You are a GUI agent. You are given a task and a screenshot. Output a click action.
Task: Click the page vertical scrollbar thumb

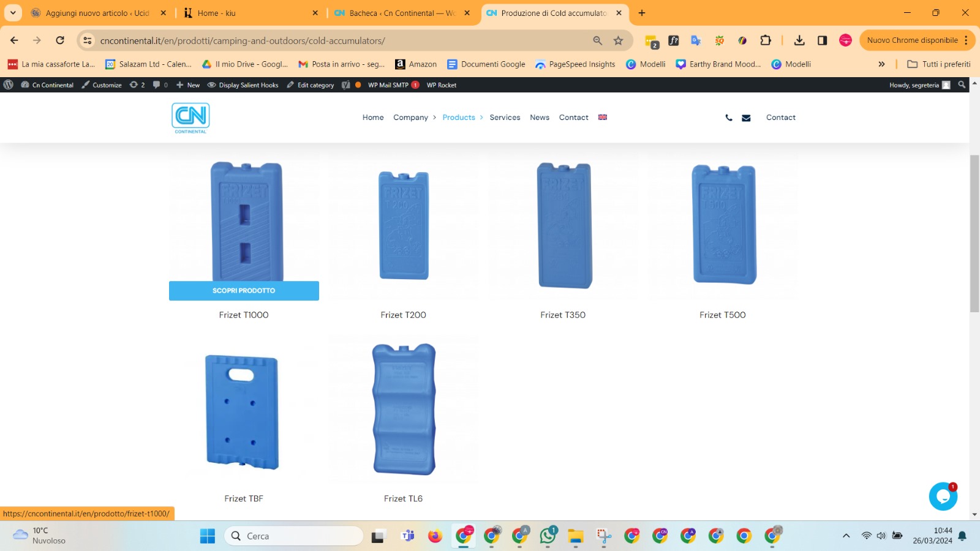click(x=974, y=233)
